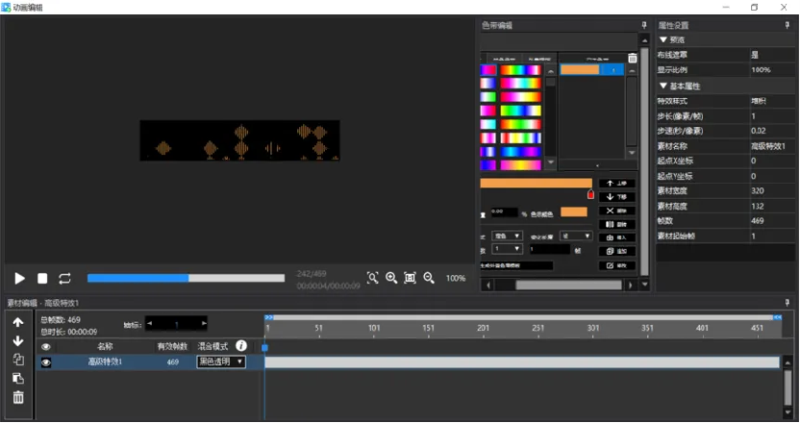Viewport: 800px width, 423px height.
Task: Increase frame pointer with right arrow
Action: point(204,324)
